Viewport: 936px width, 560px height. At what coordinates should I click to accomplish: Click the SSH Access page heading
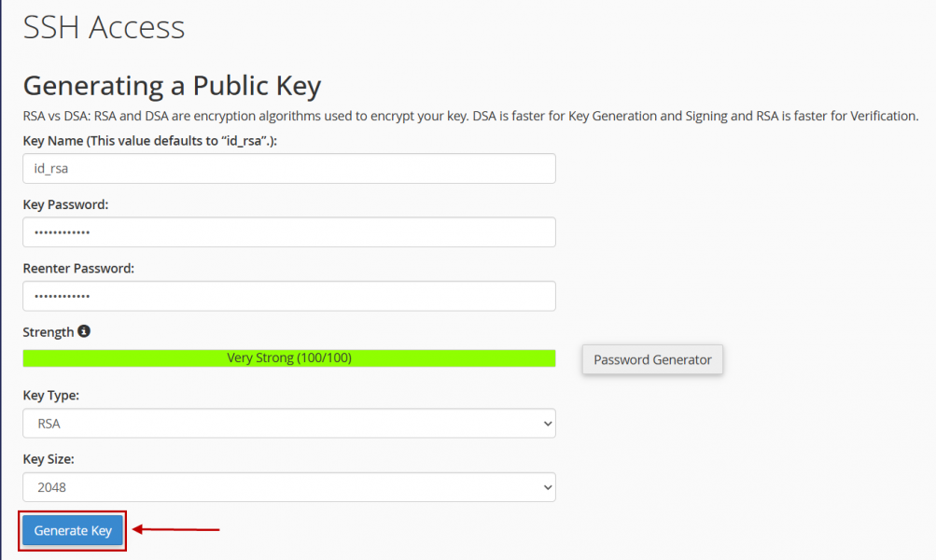pyautogui.click(x=104, y=27)
